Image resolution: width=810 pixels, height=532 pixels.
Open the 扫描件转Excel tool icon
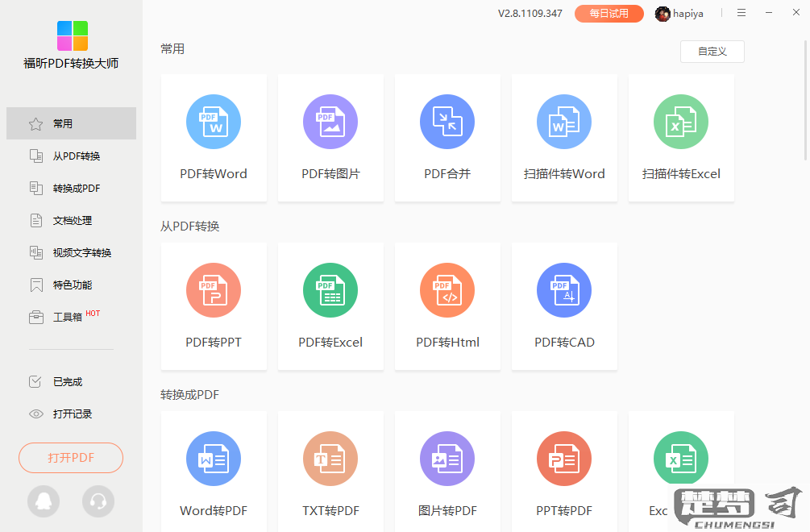[x=681, y=122]
